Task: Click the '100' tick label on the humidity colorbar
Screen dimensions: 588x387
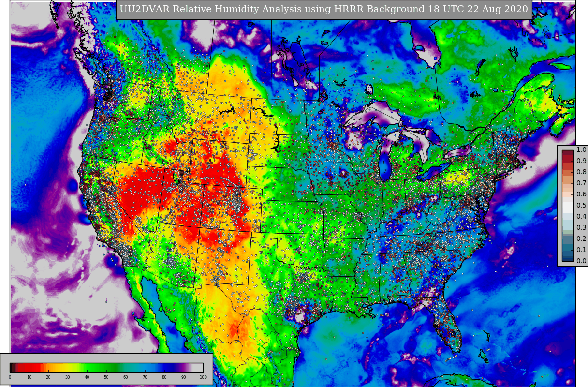Action: pyautogui.click(x=203, y=377)
